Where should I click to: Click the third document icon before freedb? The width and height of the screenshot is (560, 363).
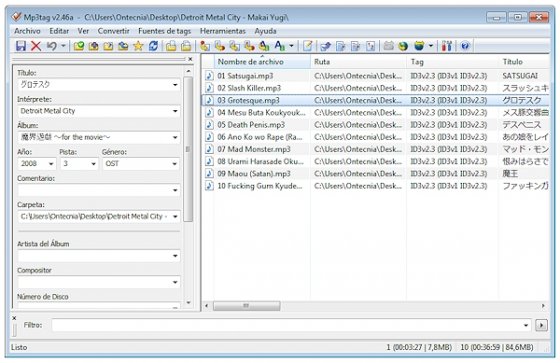pyautogui.click(x=371, y=46)
